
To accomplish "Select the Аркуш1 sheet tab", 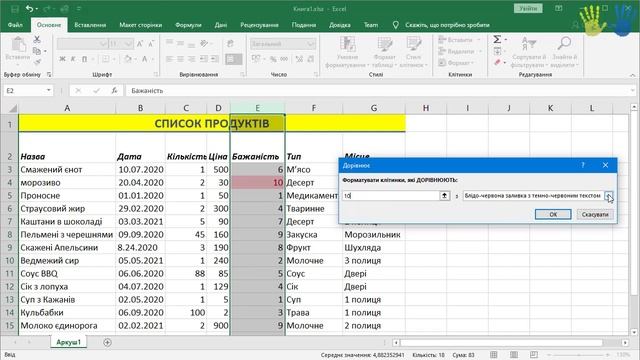I will [x=69, y=342].
